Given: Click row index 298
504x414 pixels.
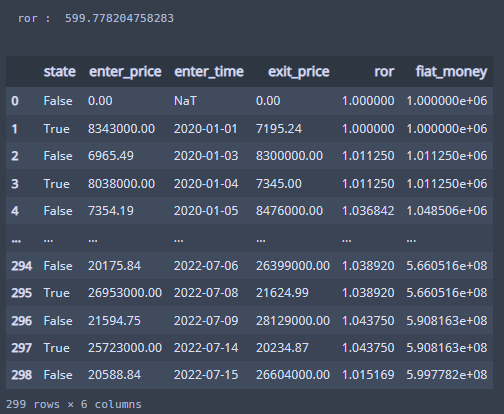Looking at the screenshot, I should 22,375.
